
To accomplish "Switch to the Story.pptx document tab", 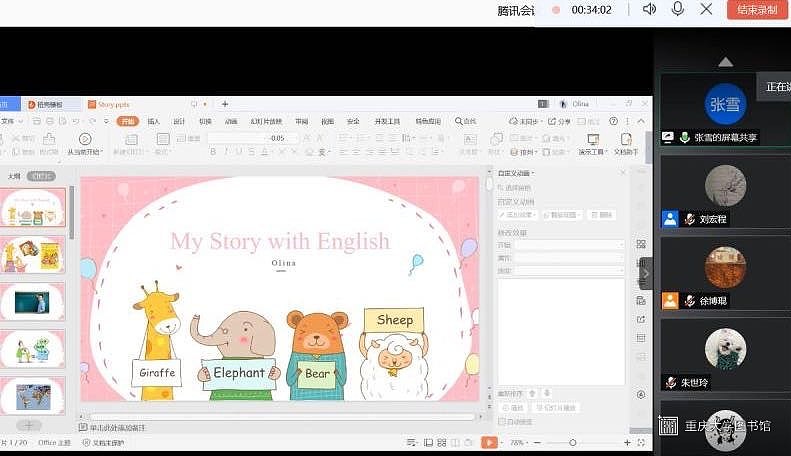I will (x=109, y=104).
